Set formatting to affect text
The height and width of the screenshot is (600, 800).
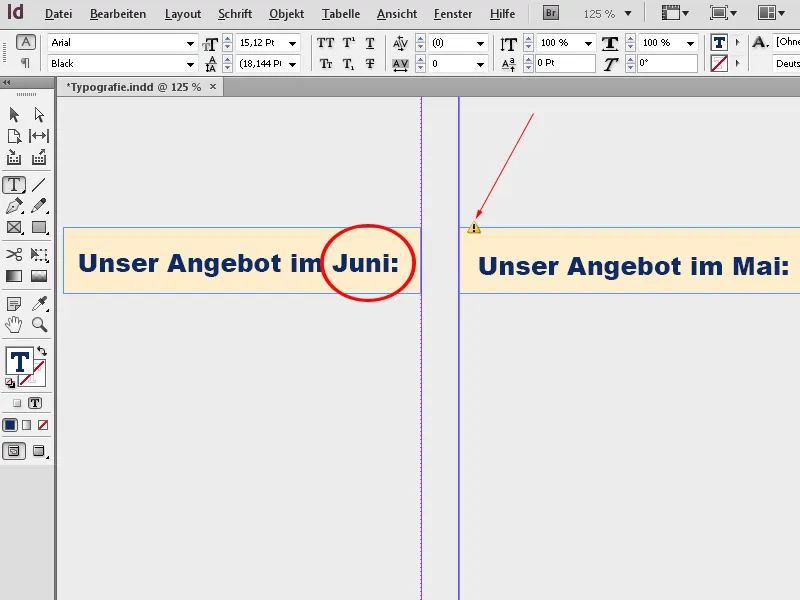[35, 403]
